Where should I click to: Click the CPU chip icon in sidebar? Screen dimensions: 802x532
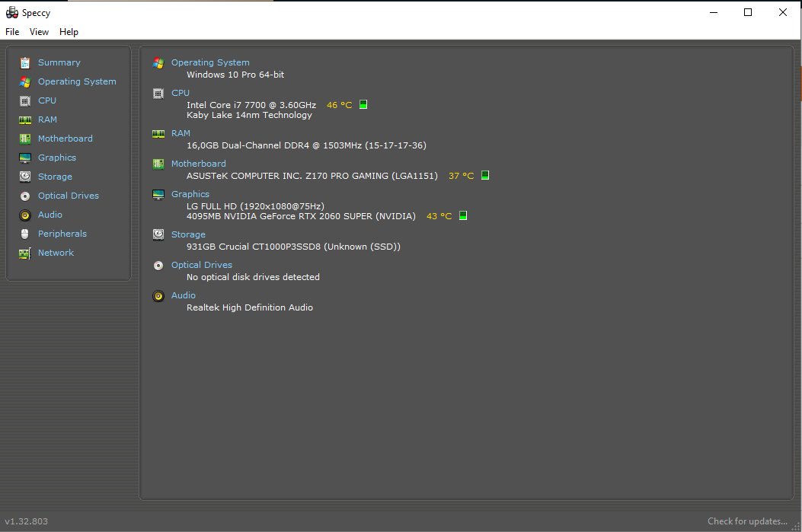click(25, 100)
